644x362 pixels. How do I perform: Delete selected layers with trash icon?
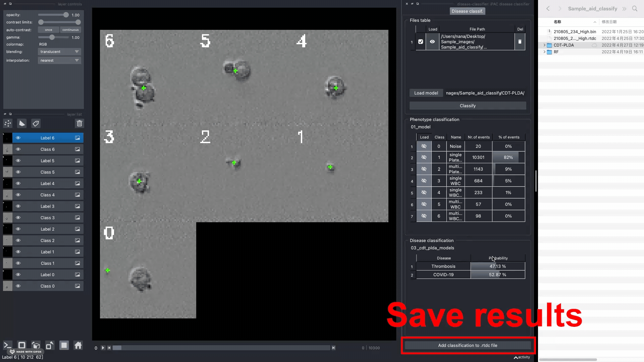[79, 123]
